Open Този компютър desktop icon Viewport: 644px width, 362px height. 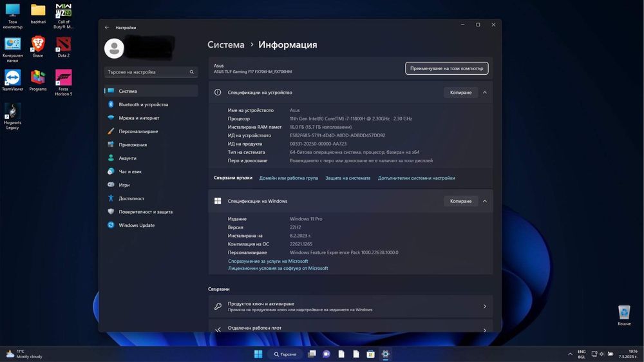(x=13, y=16)
